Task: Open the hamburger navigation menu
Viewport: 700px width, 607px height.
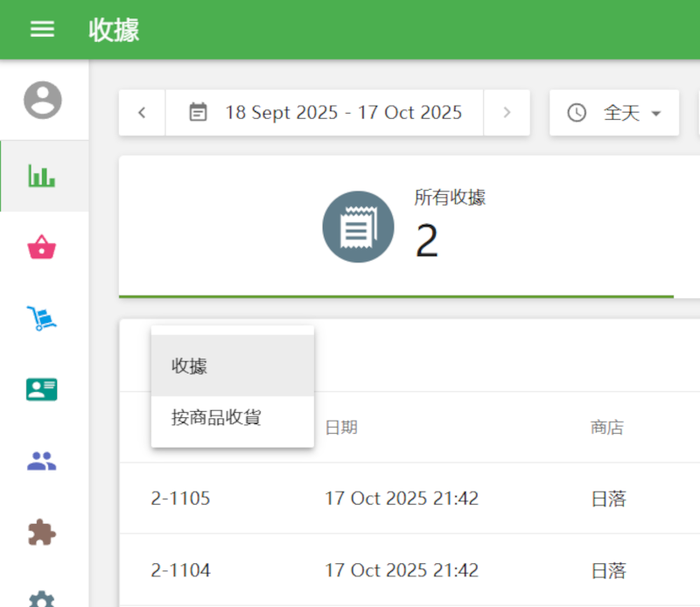Action: click(41, 29)
